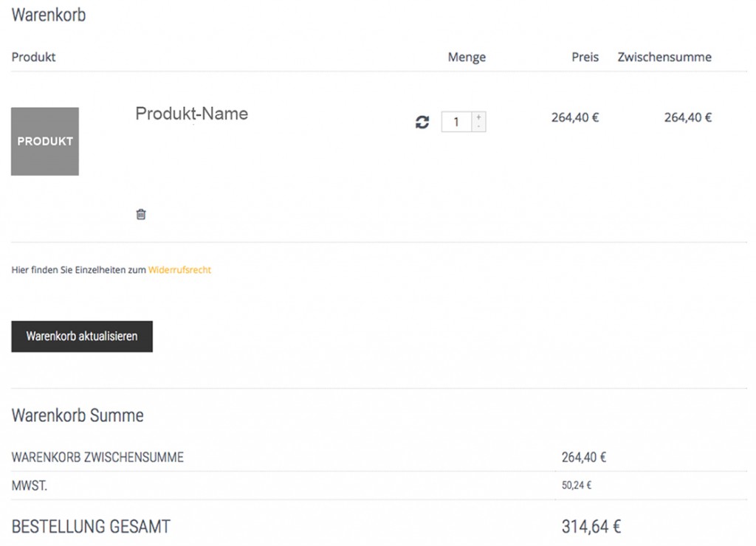Delete the product using the trash icon
Screen dimensions: 756x546
[141, 215]
